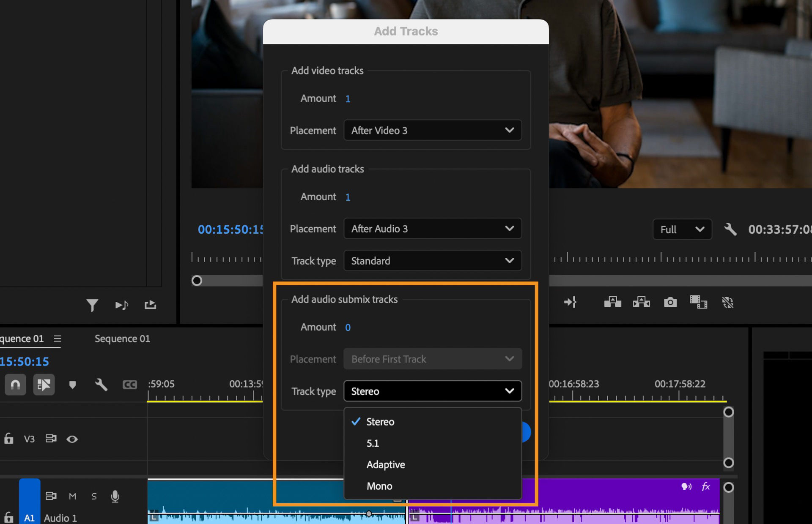The image size is (812, 524).
Task: Open Timeline Display Settings wrench icon
Action: [101, 385]
